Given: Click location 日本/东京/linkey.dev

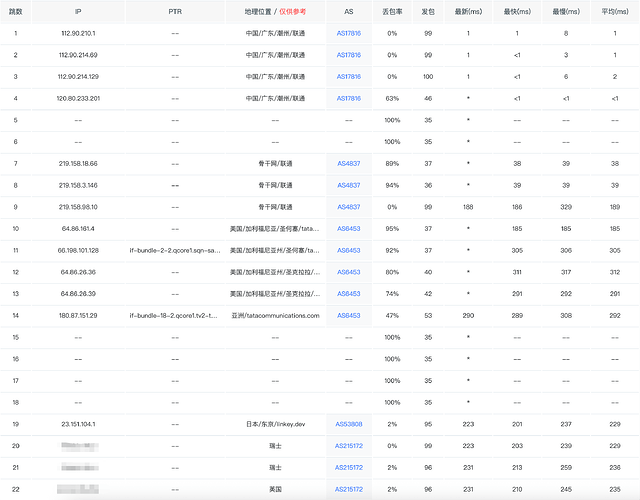Looking at the screenshot, I should click(x=276, y=424).
